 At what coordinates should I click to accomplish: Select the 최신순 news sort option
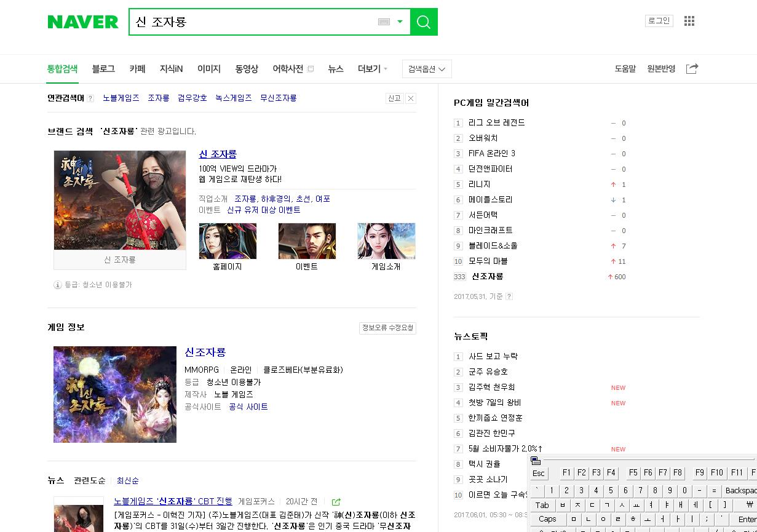[x=128, y=480]
